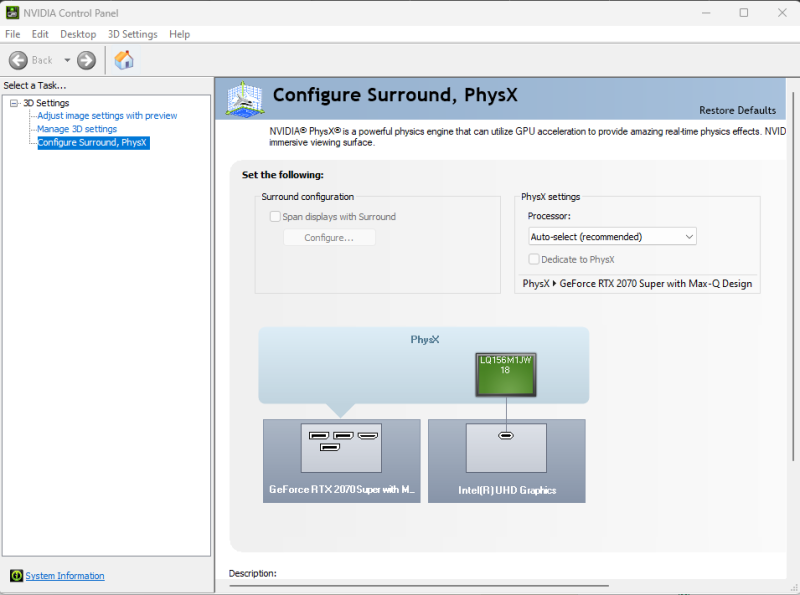The image size is (800, 595).
Task: Toggle Span displays with Surround checkbox
Action: [275, 216]
